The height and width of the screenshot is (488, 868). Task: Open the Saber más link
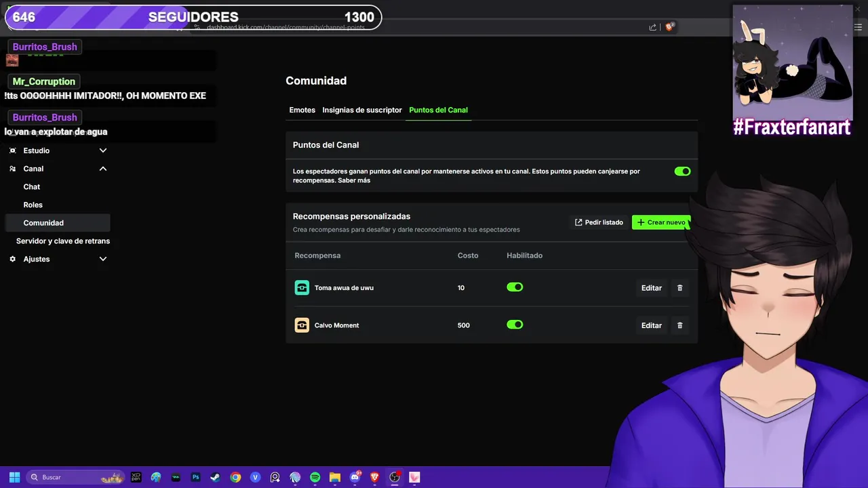tap(355, 180)
